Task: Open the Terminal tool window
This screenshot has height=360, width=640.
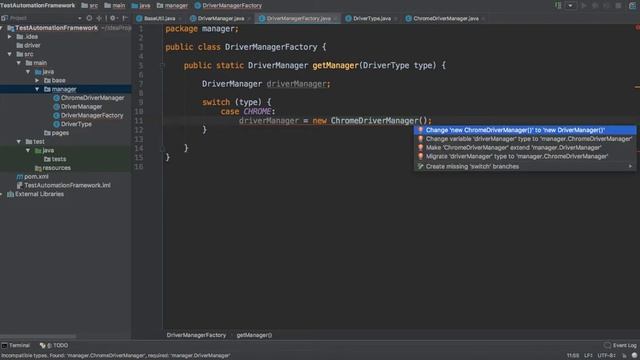Action: 16,345
